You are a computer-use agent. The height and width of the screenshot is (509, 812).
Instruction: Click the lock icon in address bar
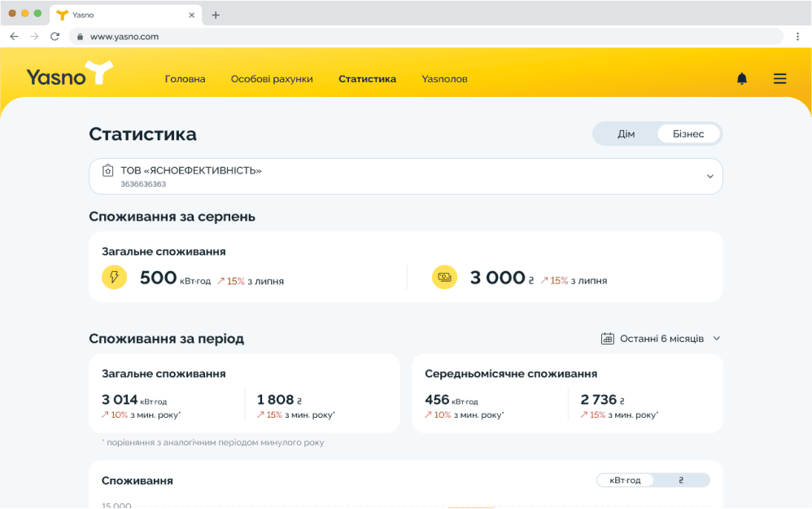(x=80, y=37)
